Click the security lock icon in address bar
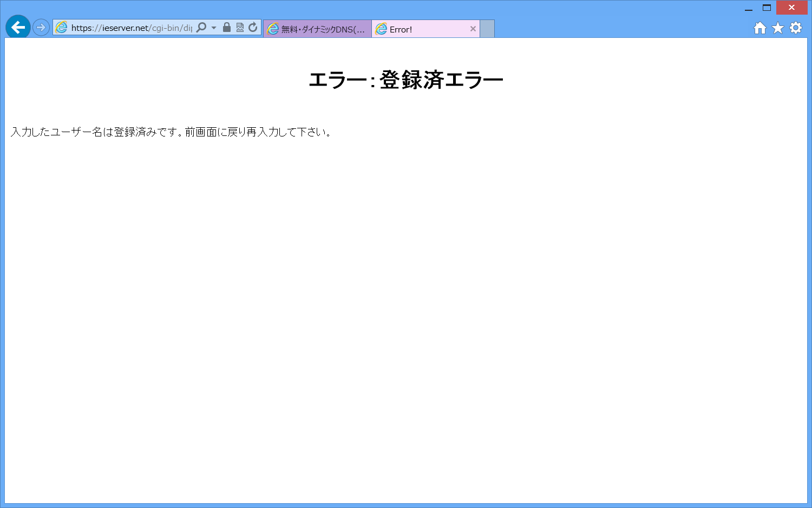812x508 pixels. click(x=226, y=27)
